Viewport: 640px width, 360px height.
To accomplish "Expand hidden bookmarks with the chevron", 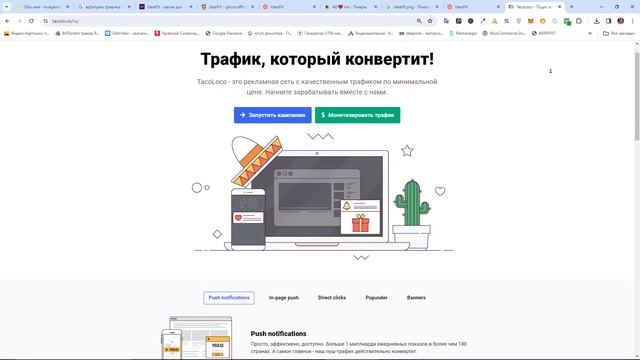I will (590, 33).
